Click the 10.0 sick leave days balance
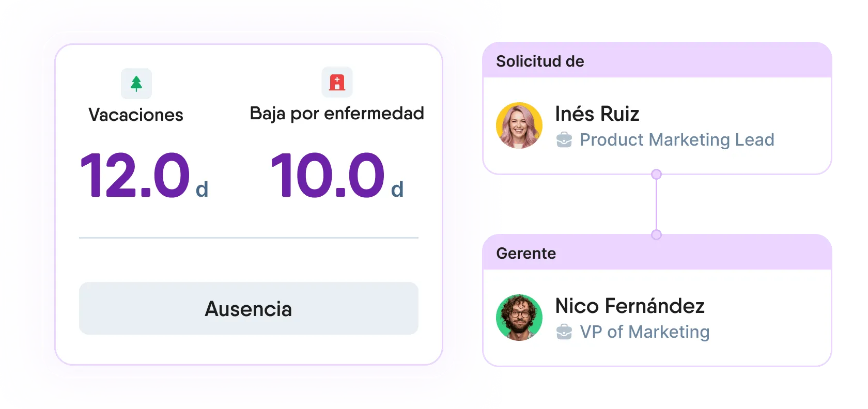Screen dimensions: 868x409 [328, 176]
